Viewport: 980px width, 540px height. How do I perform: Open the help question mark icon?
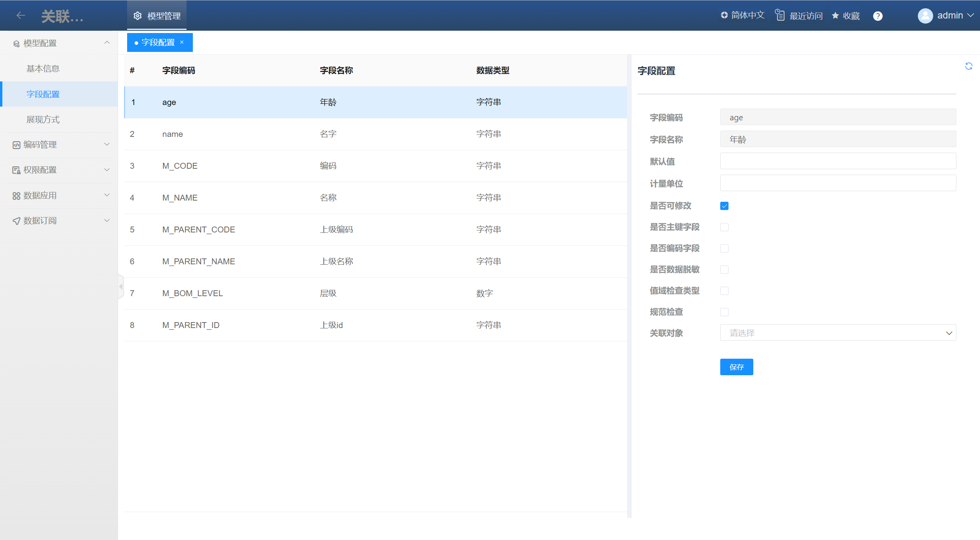point(878,16)
